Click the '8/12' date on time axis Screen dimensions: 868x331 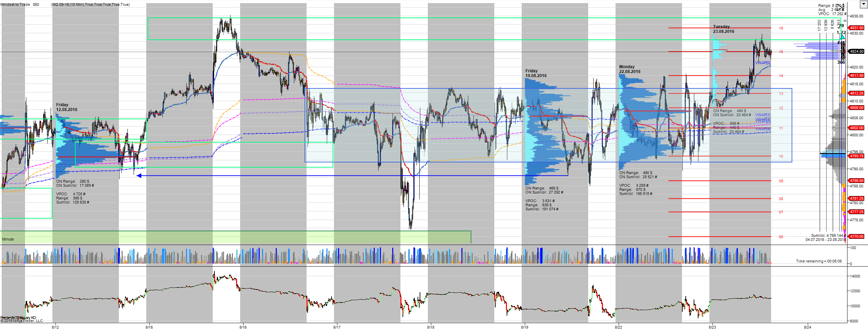point(55,327)
